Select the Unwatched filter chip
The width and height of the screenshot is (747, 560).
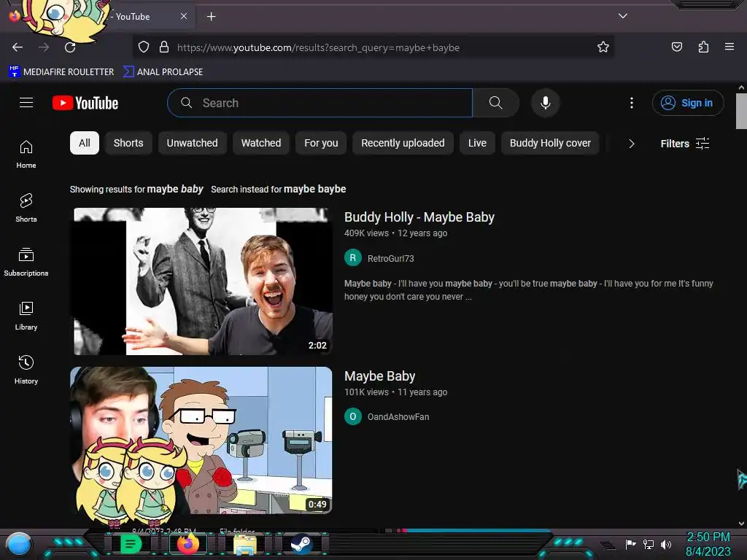click(x=192, y=143)
